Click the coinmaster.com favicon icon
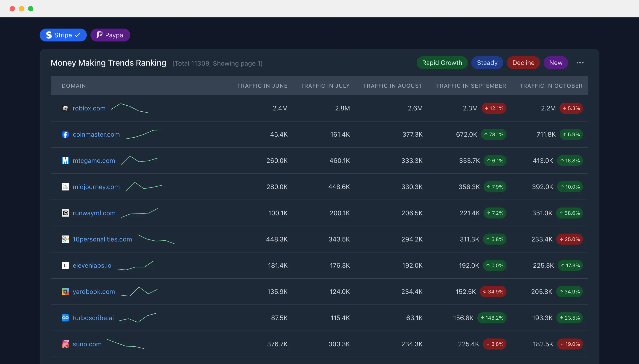The width and height of the screenshot is (639, 364). click(x=65, y=134)
